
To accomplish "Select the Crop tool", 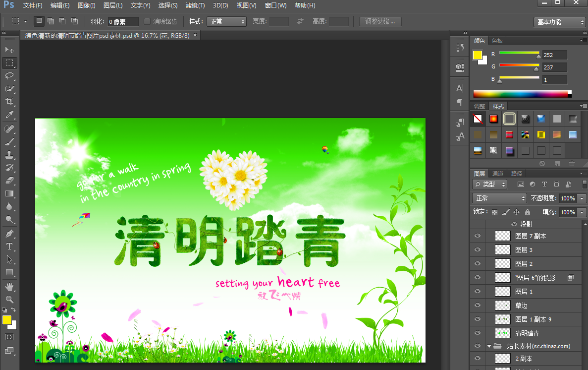I will pos(9,102).
